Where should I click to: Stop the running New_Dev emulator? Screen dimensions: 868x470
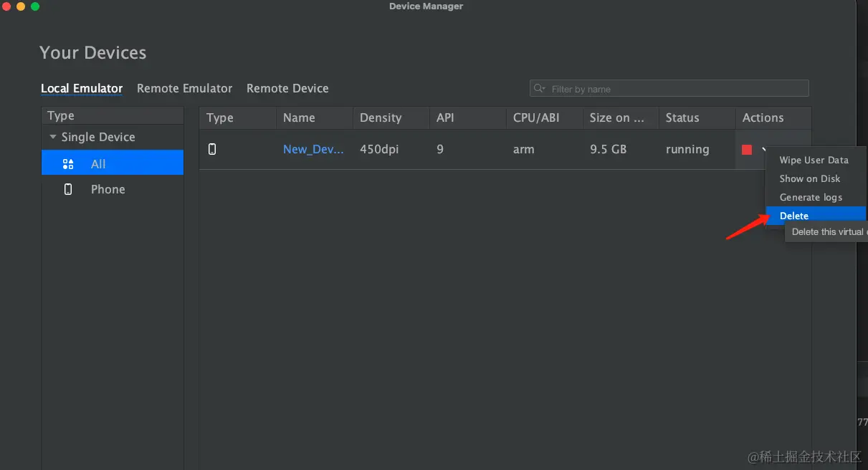pyautogui.click(x=747, y=150)
